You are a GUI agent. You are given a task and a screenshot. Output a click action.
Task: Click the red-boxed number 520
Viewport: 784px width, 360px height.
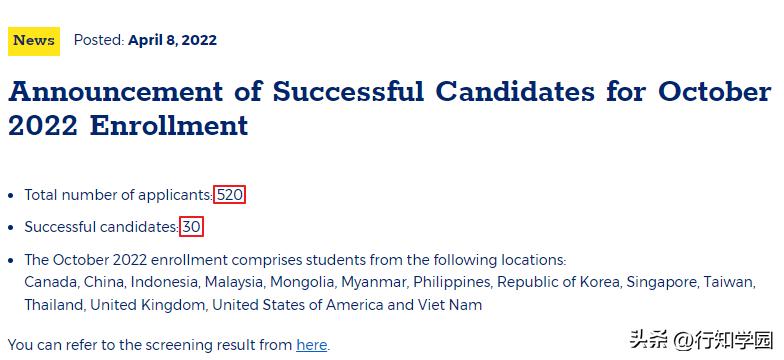[x=230, y=195]
